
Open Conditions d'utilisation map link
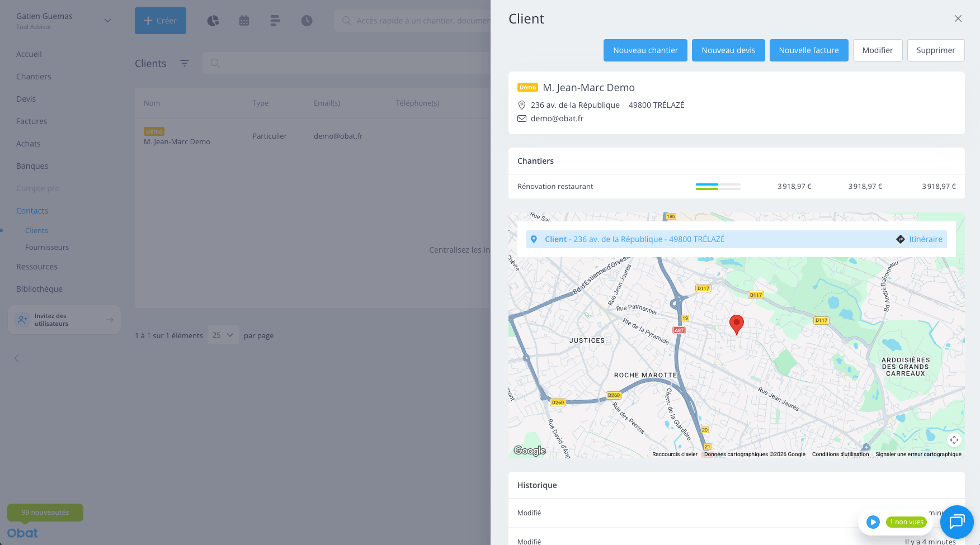(x=841, y=454)
